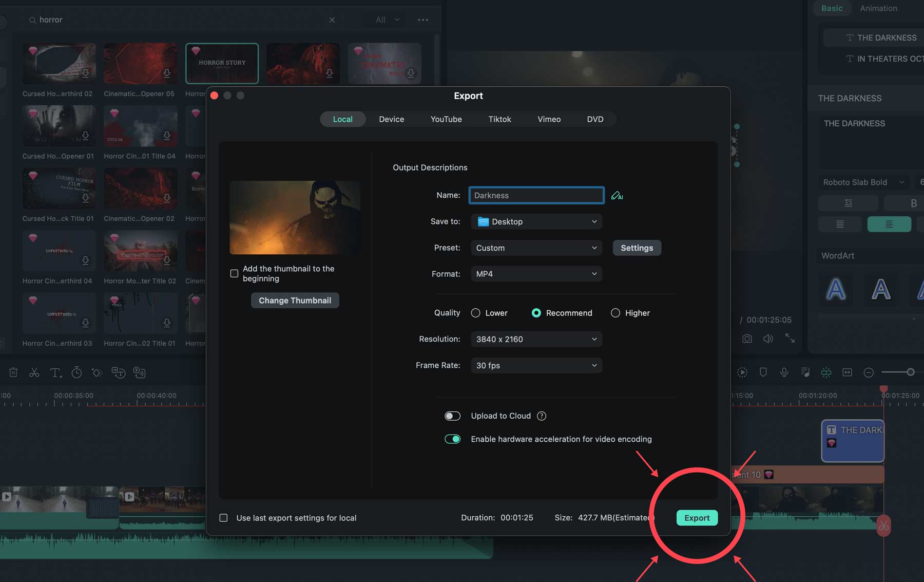Enable the Upload to Cloud toggle

[452, 416]
